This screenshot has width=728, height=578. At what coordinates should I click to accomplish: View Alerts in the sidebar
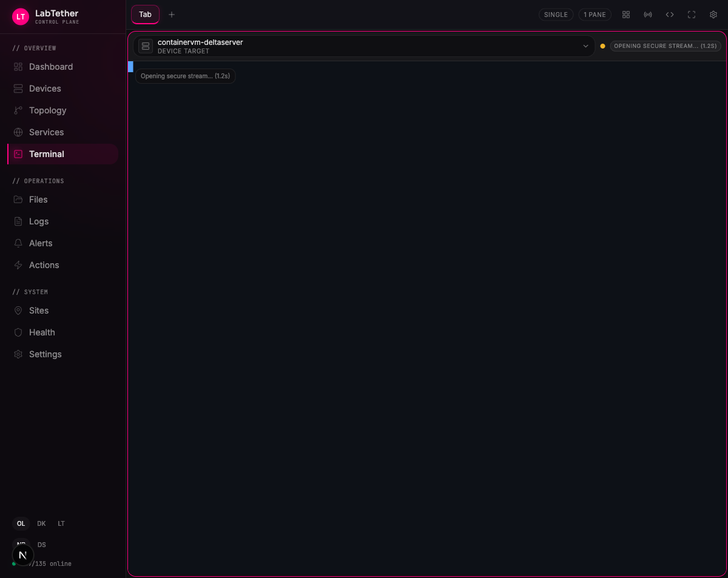coord(62,243)
